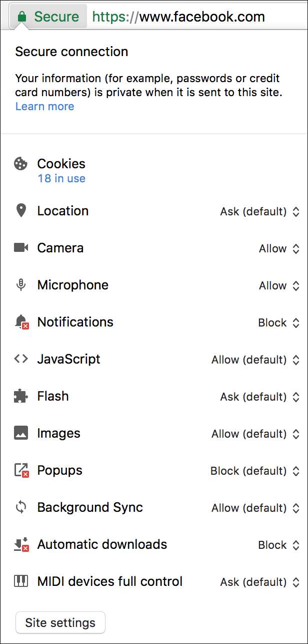Screen dimensions: 308x644
Task: Click the Flash puzzle piece icon
Action: coord(21,396)
